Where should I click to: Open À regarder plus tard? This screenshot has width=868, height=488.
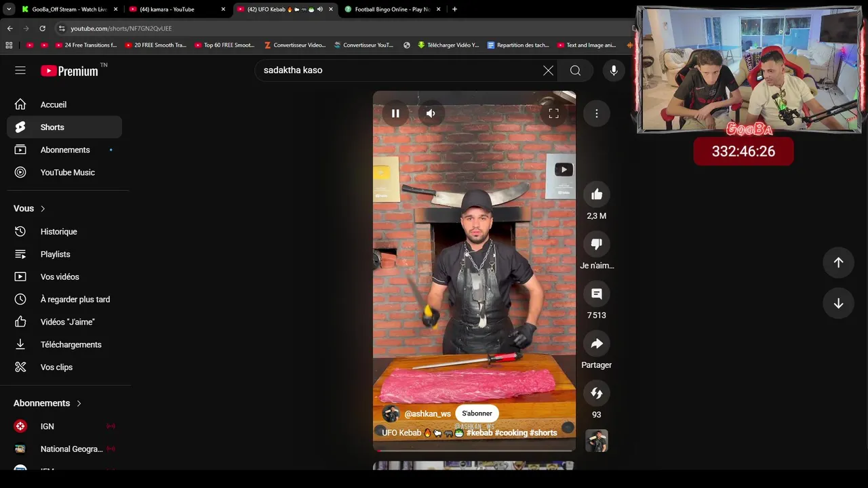(x=64, y=300)
